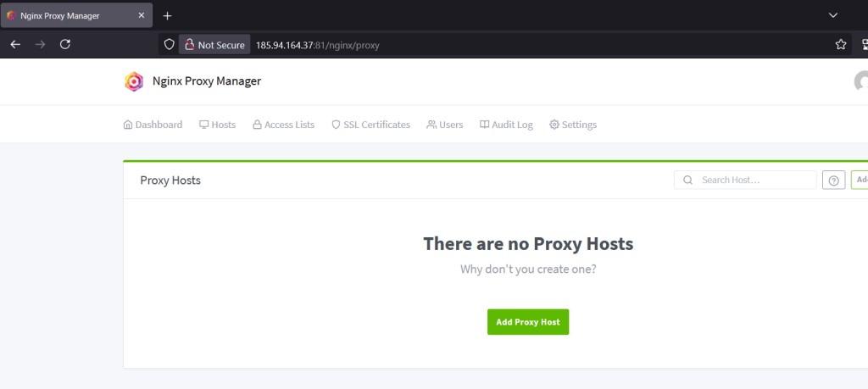Viewport: 868px width, 389px height.
Task: Click the help question mark button
Action: [x=834, y=180]
